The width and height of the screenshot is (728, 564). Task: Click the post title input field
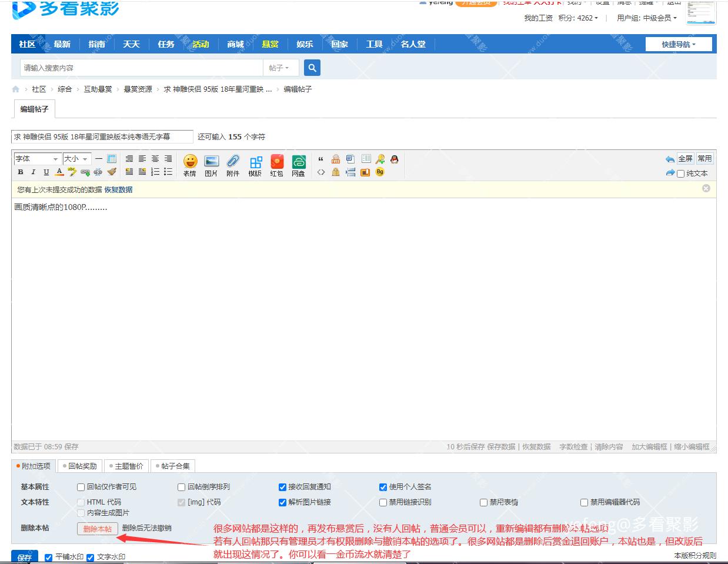tap(102, 136)
